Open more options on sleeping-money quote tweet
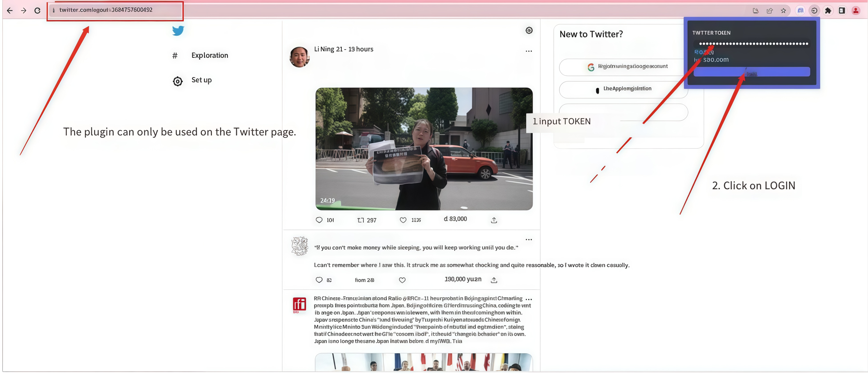 [x=529, y=240]
